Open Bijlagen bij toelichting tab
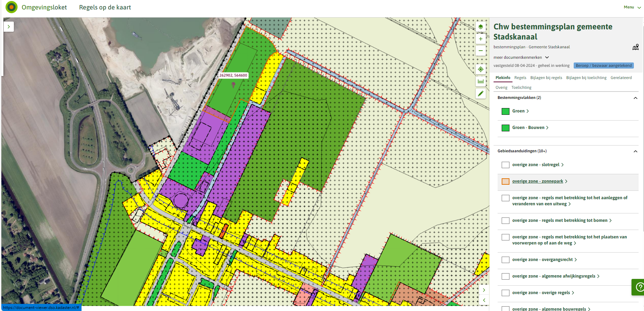This screenshot has width=644, height=311. 586,78
